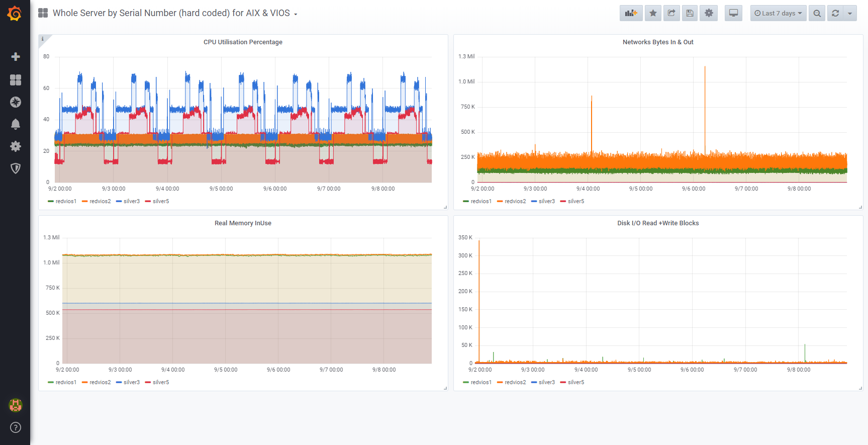Save the dashboard with disk icon

coord(690,13)
